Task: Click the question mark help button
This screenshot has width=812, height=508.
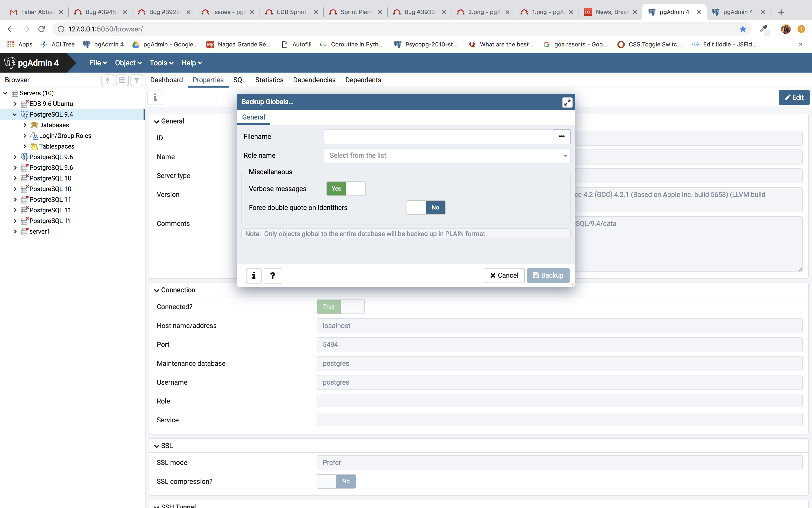Action: (272, 276)
